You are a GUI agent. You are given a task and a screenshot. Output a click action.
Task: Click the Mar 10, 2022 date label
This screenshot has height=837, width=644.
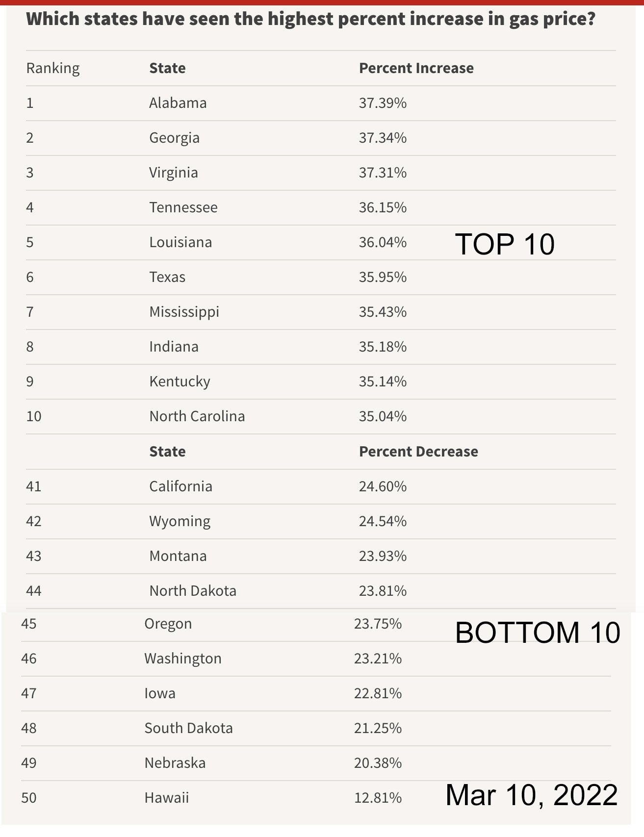532,795
